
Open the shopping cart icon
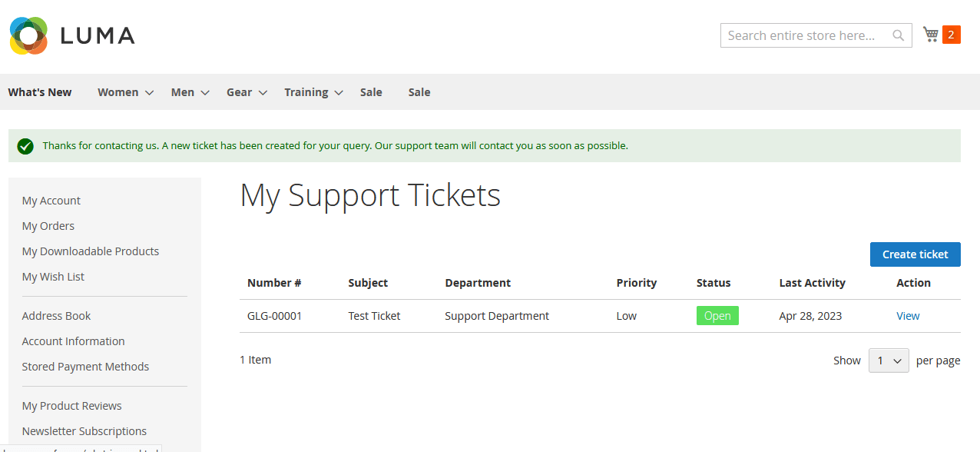931,35
